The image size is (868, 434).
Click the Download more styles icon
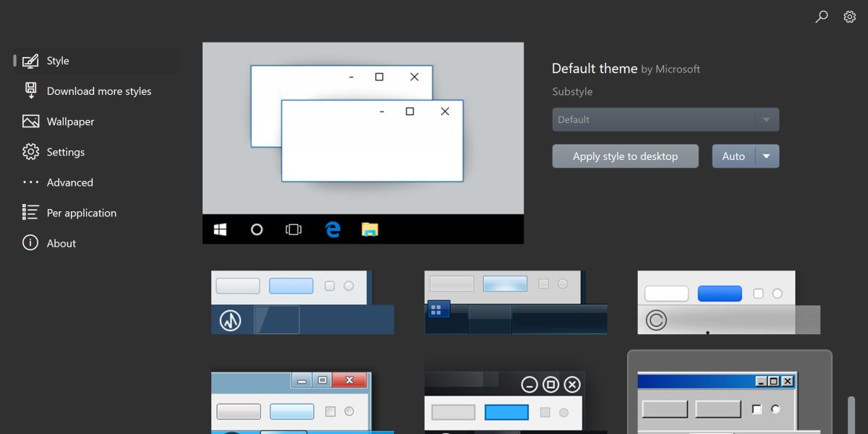click(x=29, y=90)
